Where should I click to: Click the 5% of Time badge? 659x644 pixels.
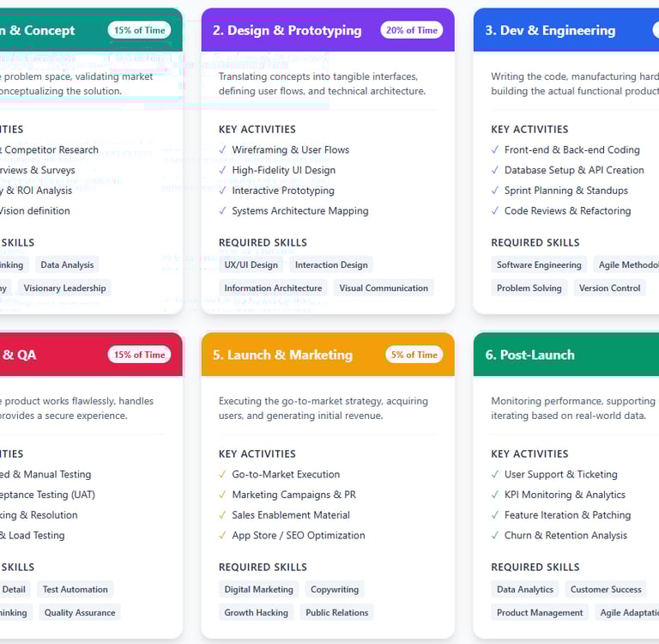click(x=414, y=355)
